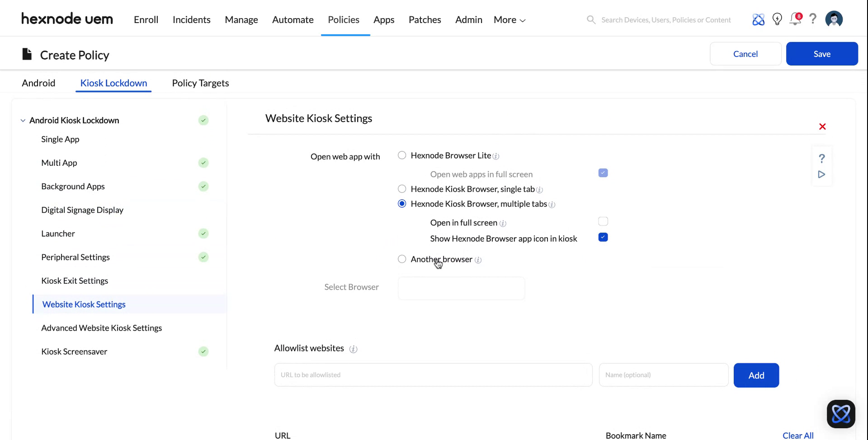
Task: Click the URL to be allowlisted field
Action: point(433,374)
